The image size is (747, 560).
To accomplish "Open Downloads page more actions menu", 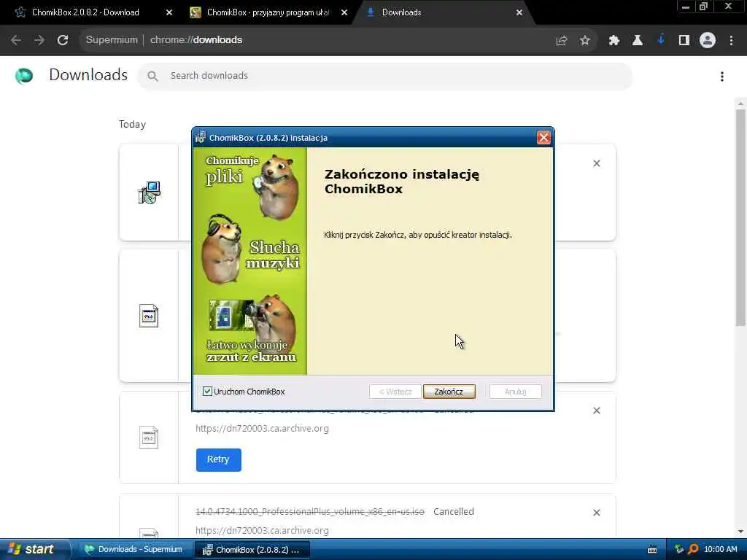I will tap(722, 77).
